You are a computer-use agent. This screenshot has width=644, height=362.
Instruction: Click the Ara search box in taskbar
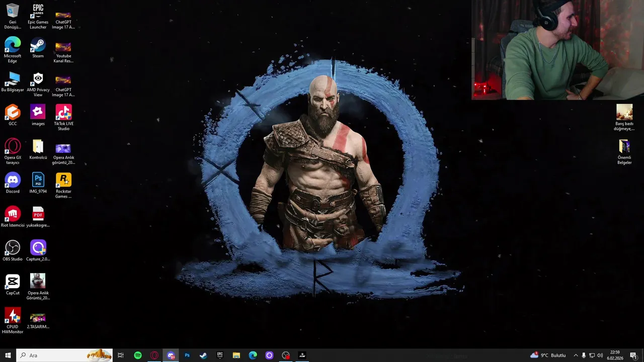pyautogui.click(x=64, y=355)
